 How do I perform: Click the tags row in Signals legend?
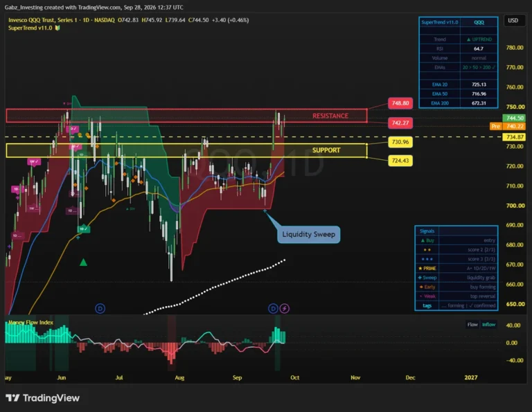pos(456,305)
